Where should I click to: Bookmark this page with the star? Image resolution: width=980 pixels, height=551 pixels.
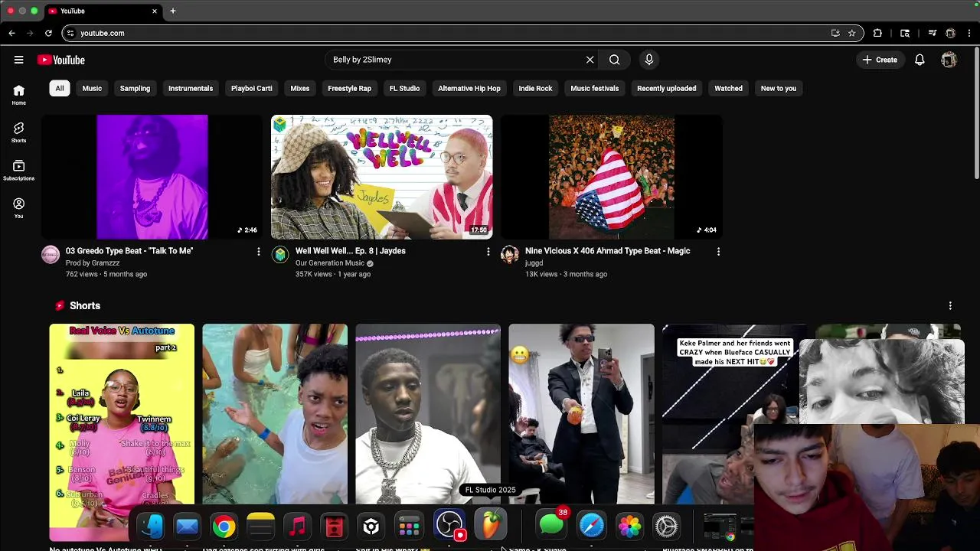pyautogui.click(x=851, y=33)
